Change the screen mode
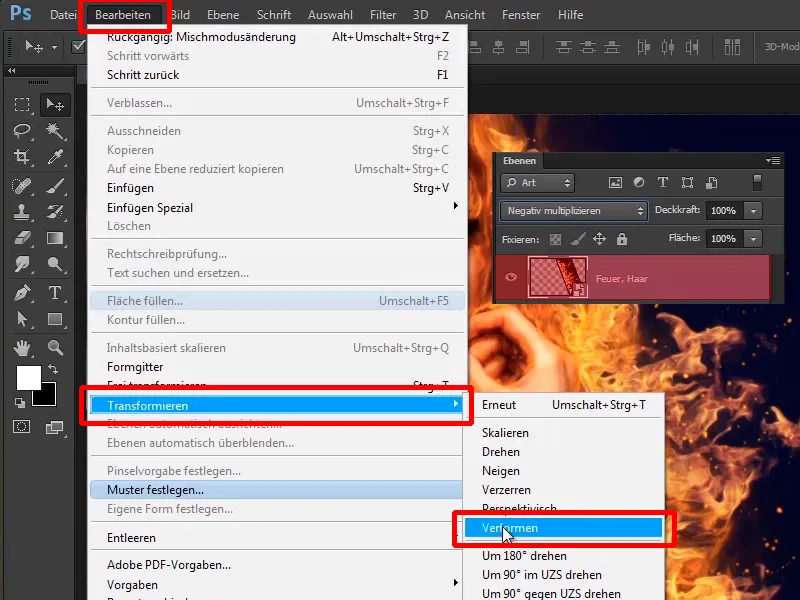This screenshot has width=800, height=600. (x=54, y=428)
